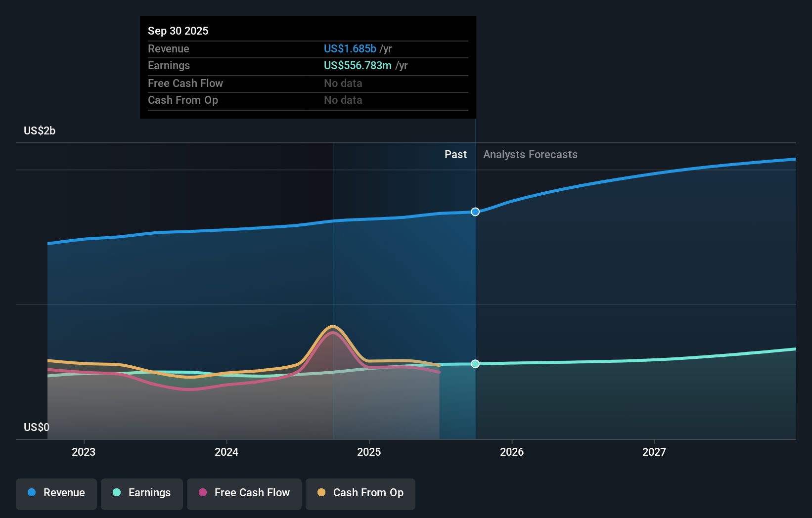The height and width of the screenshot is (518, 812).
Task: Click the 2023 x-axis label
Action: tap(84, 452)
